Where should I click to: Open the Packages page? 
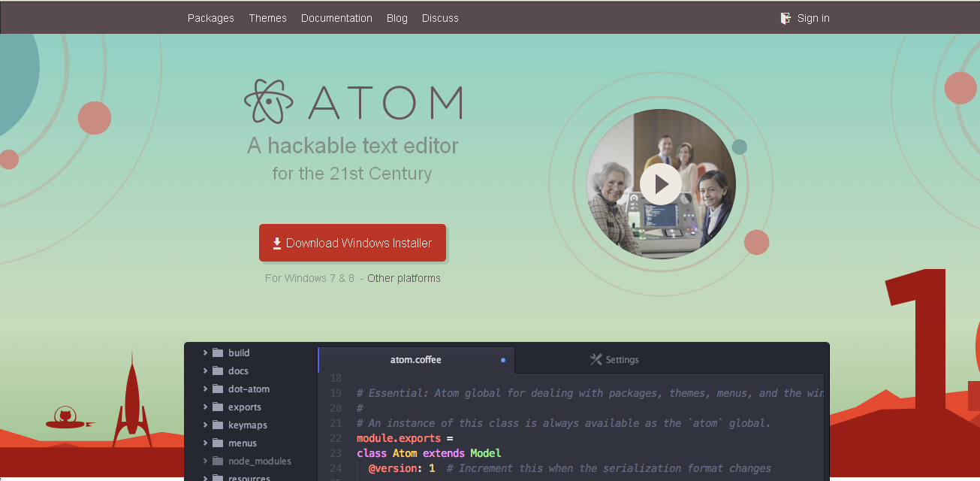tap(211, 18)
